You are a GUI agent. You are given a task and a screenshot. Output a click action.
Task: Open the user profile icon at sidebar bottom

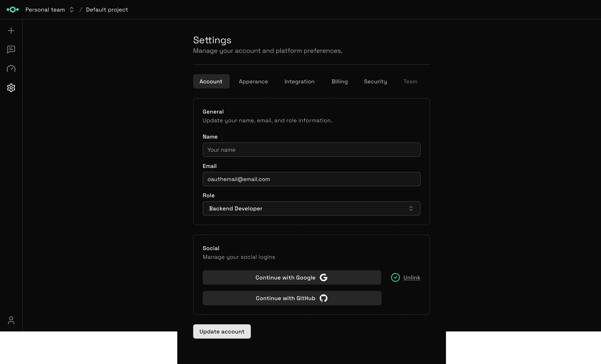11,320
